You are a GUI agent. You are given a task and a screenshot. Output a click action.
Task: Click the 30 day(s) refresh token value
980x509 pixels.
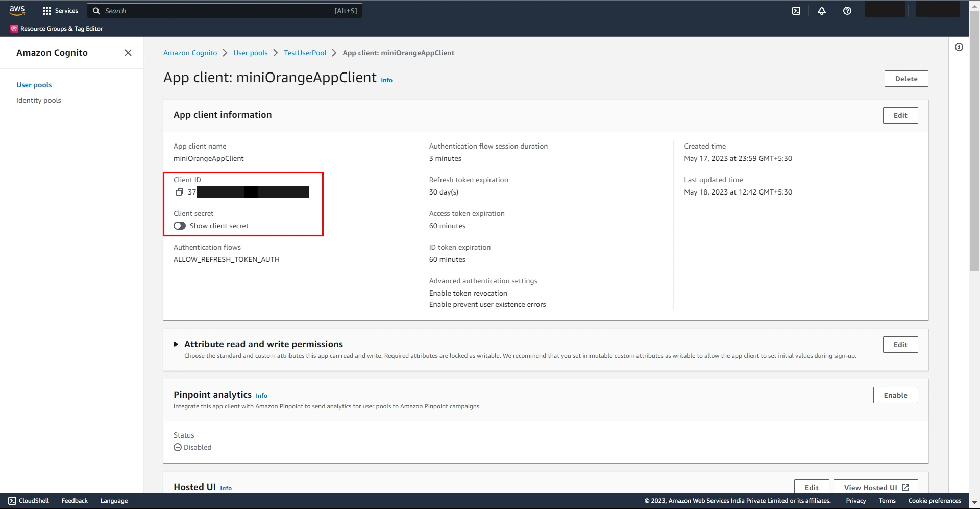(x=444, y=192)
